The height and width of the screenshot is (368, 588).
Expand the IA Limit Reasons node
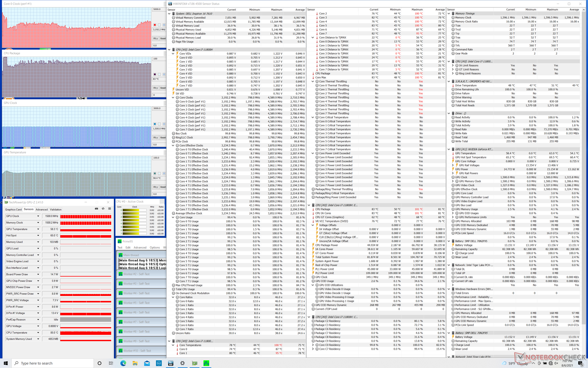pos(453,65)
